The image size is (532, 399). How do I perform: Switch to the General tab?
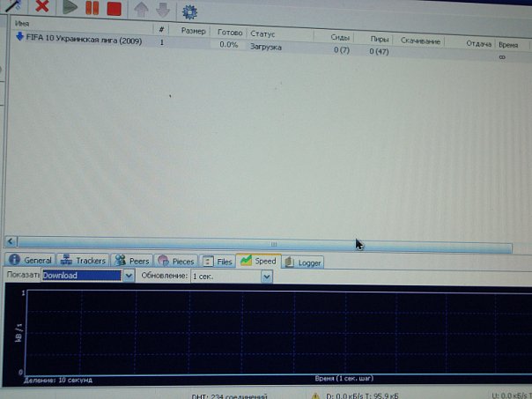30,260
